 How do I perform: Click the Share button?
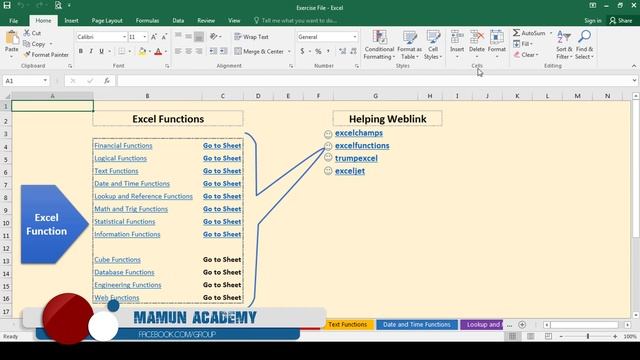[620, 20]
